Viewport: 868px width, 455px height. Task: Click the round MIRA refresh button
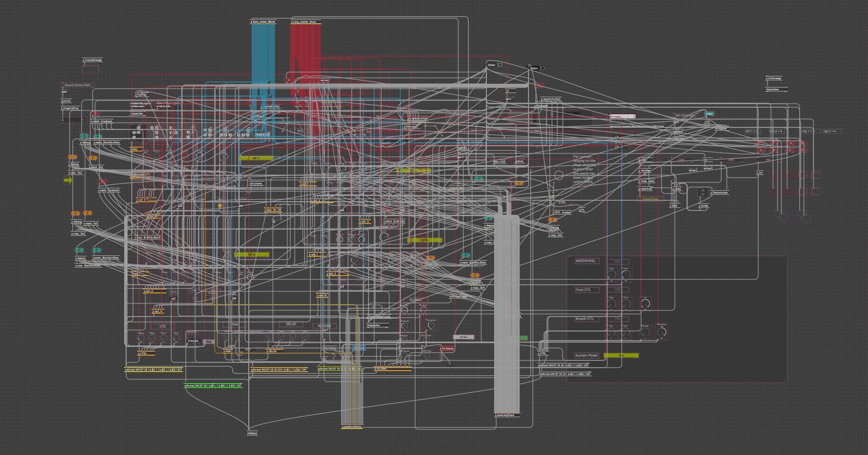[559, 175]
